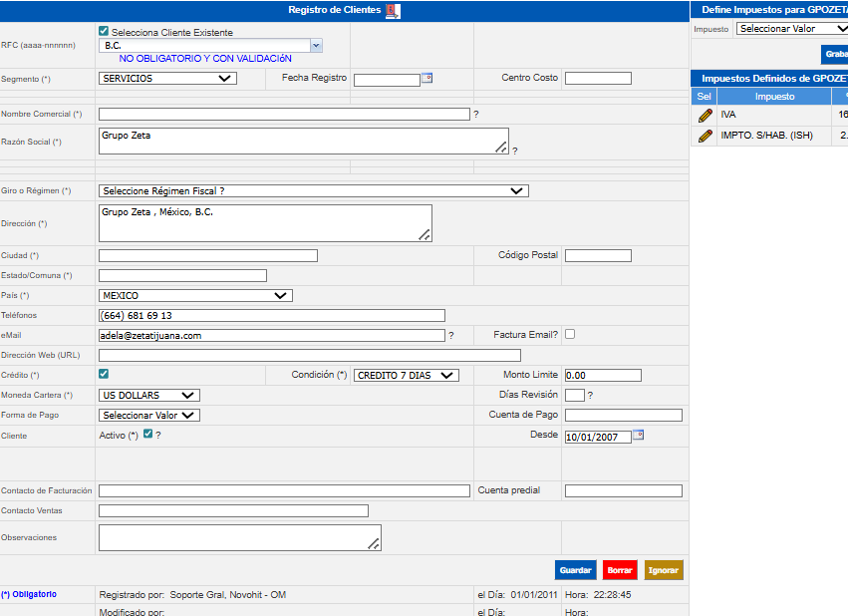848x616 pixels.
Task: Click the help question mark beside eMail field
Action: click(451, 336)
